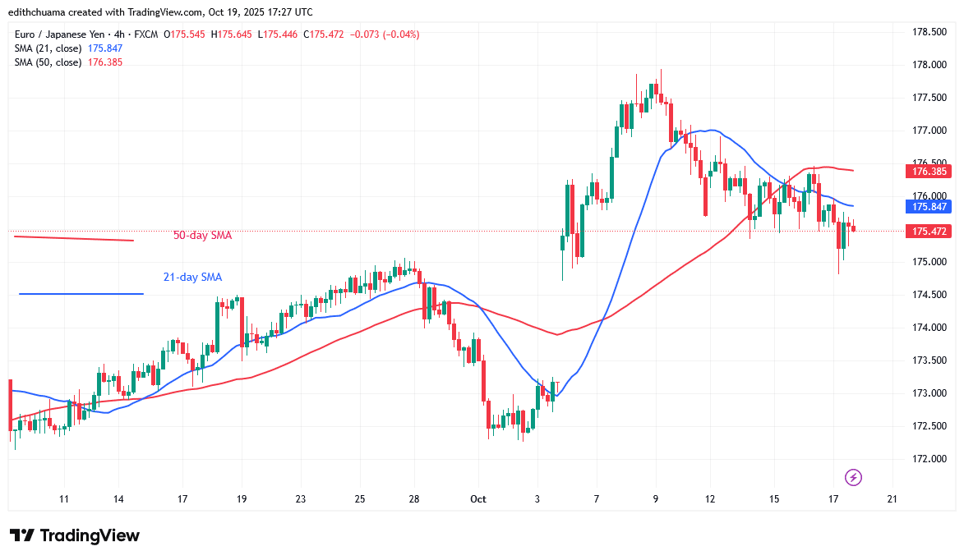Click the Oct label on the time axis
964x560 pixels.
478,498
